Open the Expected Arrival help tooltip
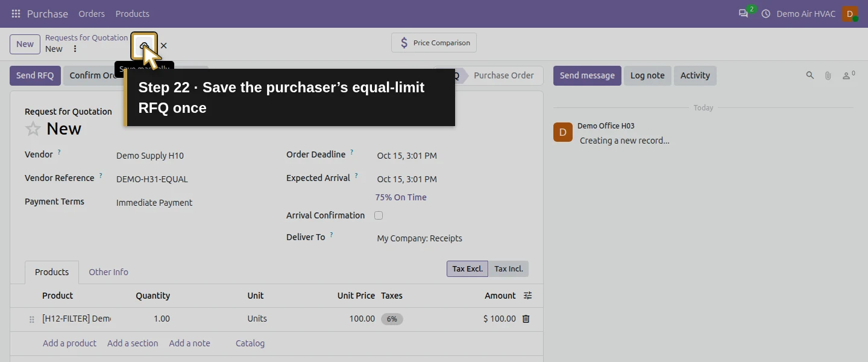 [356, 176]
